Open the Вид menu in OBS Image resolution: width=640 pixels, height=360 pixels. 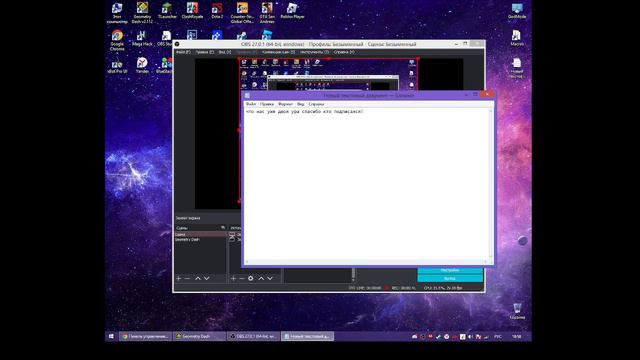tap(225, 52)
